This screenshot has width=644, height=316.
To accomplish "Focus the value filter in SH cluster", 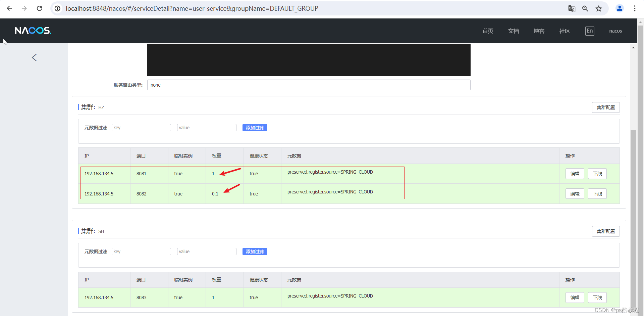I will pyautogui.click(x=207, y=252).
